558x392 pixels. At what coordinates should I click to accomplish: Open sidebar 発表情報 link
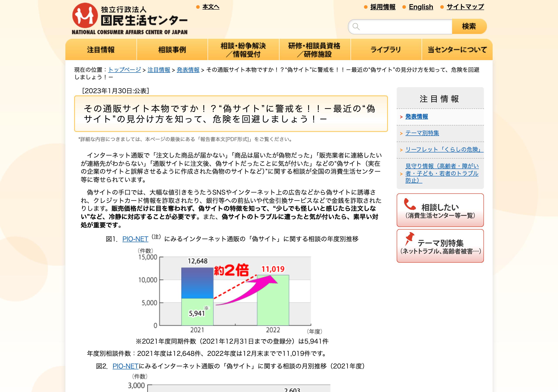[x=417, y=117]
